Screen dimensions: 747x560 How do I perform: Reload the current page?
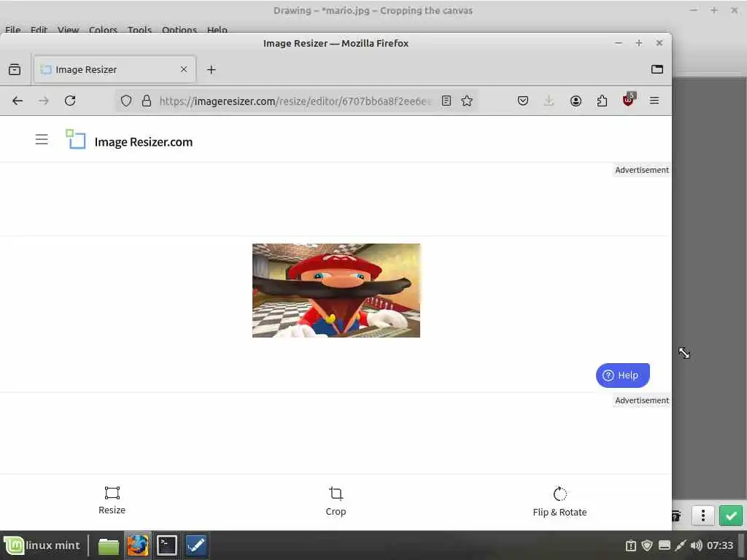point(70,101)
